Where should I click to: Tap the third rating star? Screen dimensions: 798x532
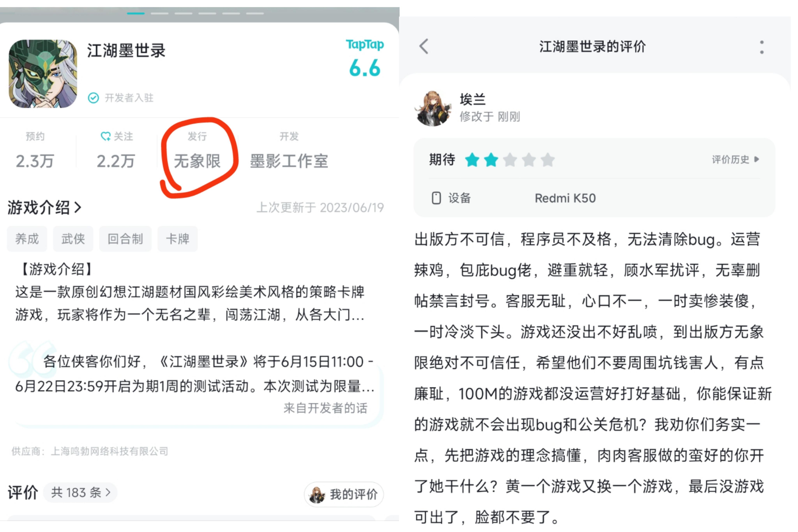click(x=510, y=160)
